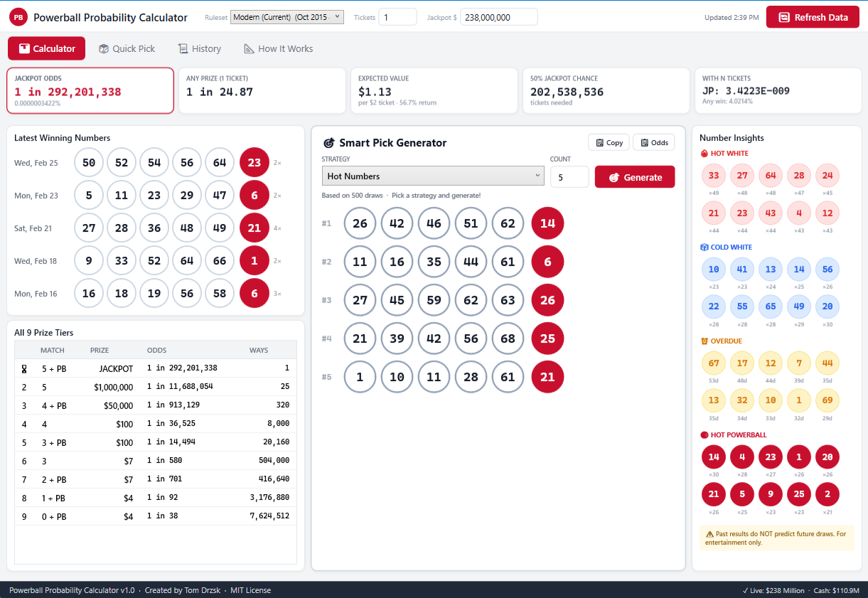Screen dimensions: 868x598
Task: Click the HOT WHITE heading
Action: click(x=724, y=154)
